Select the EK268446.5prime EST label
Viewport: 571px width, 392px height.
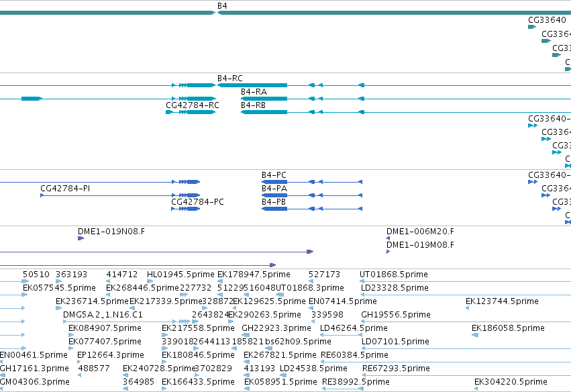[143, 288]
